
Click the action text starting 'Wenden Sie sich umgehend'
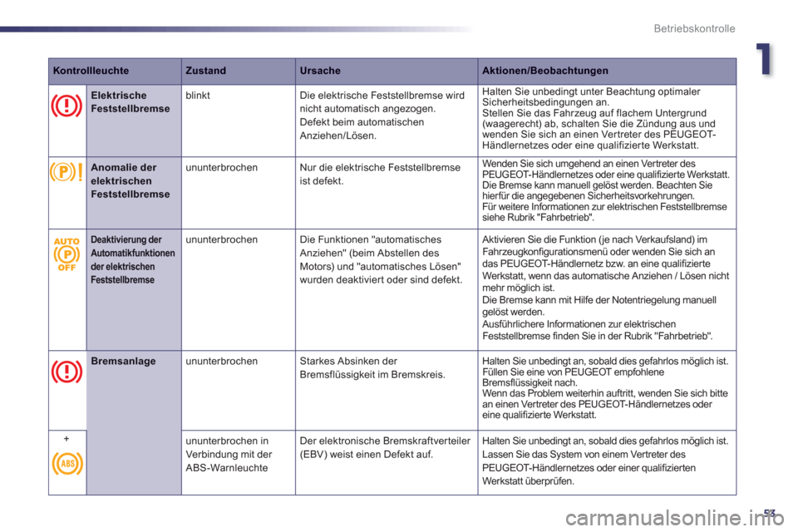coord(606,190)
